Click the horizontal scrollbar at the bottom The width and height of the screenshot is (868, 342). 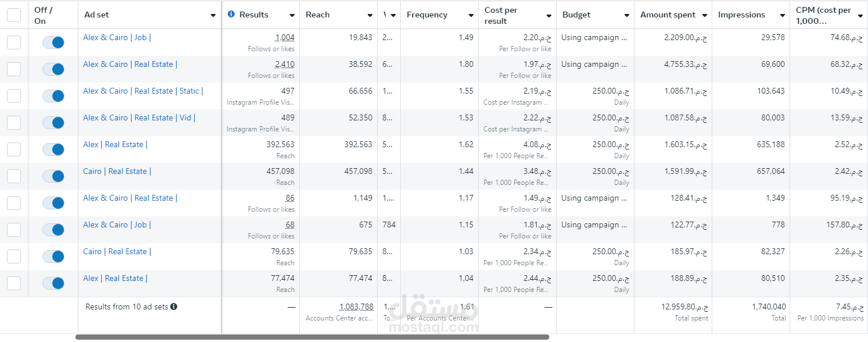click(312, 337)
